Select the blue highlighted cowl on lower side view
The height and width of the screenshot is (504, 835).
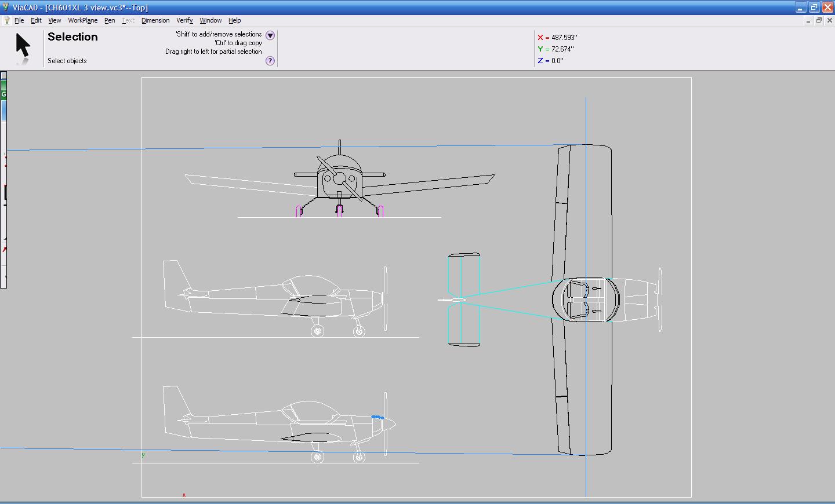click(x=377, y=417)
